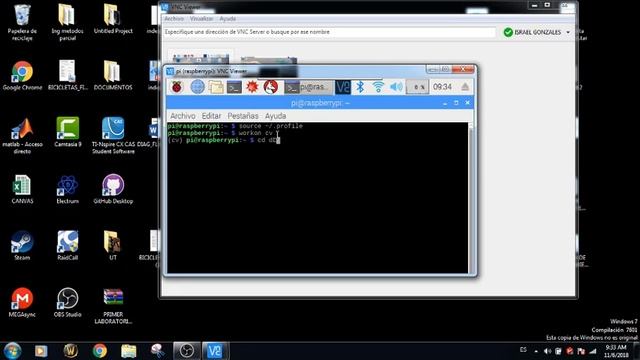
Task: Select the pi@ras terminal taskbar entry
Action: pos(309,87)
